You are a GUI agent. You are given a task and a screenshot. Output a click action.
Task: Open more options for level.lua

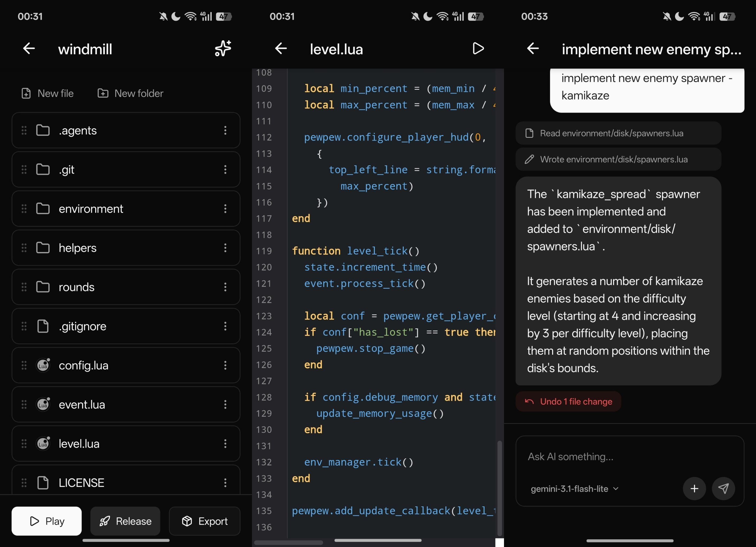pos(225,444)
